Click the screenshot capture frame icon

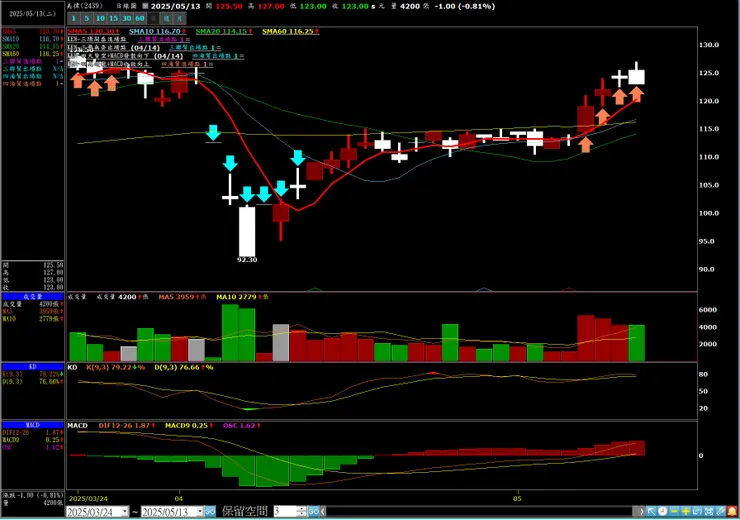(709, 512)
